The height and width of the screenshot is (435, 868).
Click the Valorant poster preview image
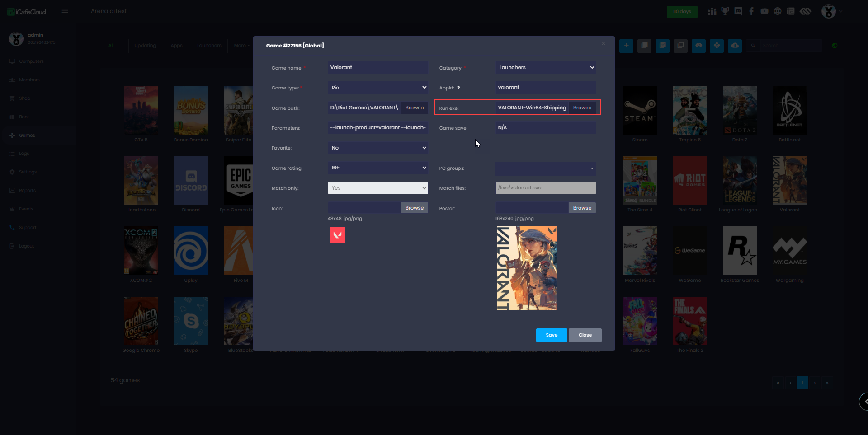[x=527, y=268]
